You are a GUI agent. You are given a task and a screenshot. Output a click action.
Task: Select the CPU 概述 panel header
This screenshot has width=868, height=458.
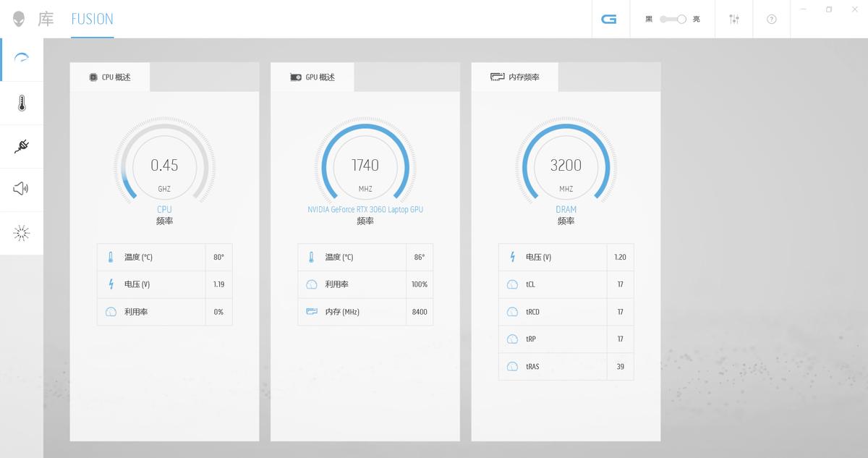[110, 77]
